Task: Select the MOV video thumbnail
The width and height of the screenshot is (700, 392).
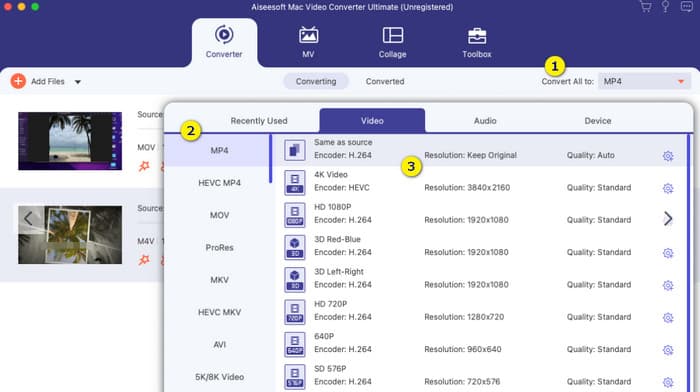Action: coord(70,141)
